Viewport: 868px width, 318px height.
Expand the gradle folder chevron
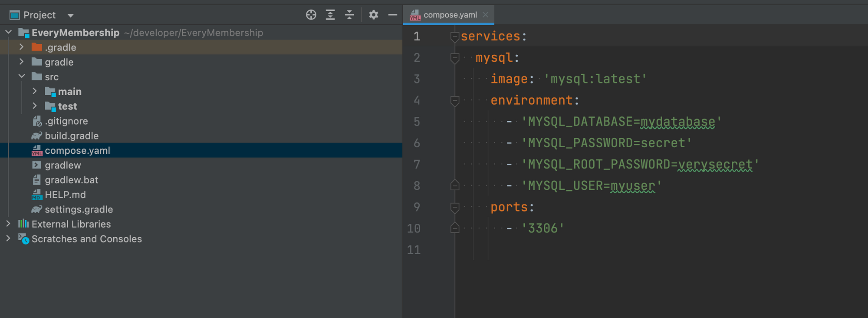click(x=21, y=62)
